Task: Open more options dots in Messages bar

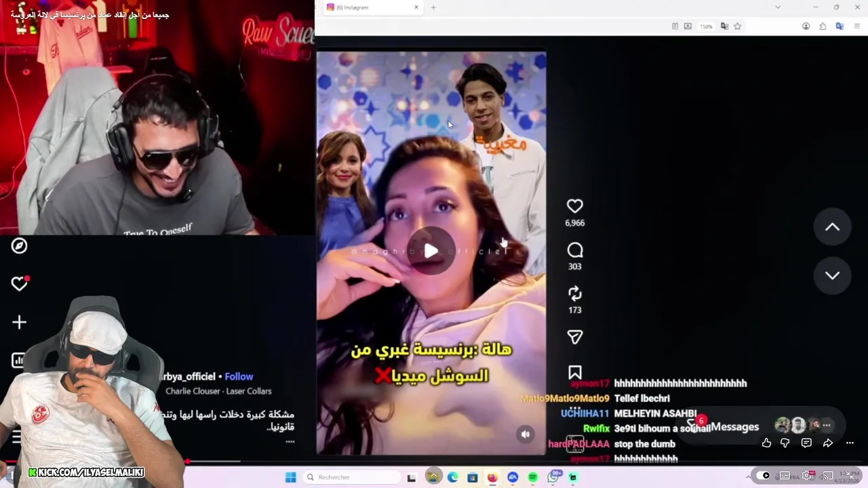Action: point(827,426)
